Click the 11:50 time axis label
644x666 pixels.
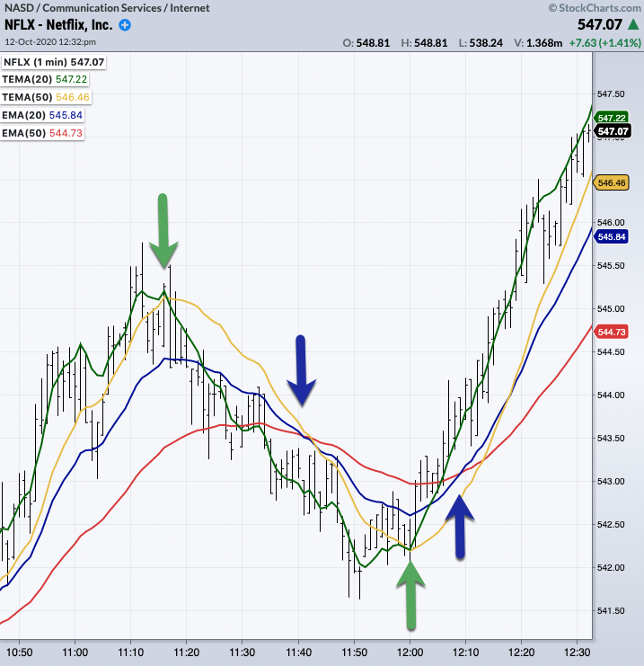click(355, 652)
